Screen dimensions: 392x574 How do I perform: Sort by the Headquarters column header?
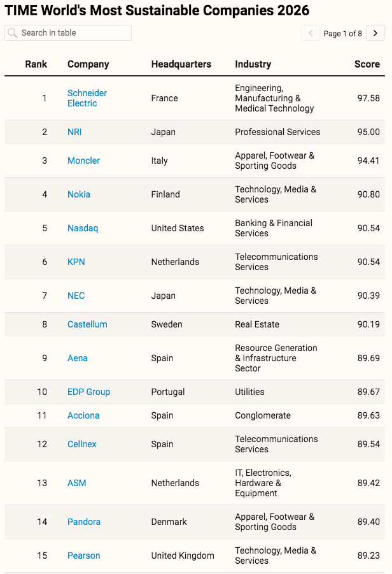coord(181,64)
